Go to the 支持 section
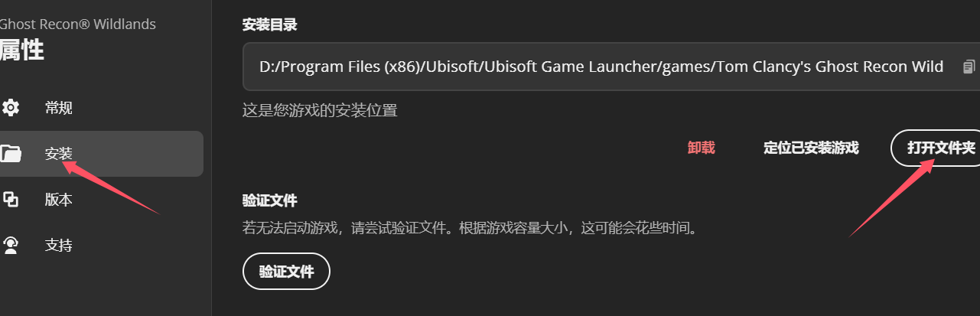Image resolution: width=980 pixels, height=316 pixels. pyautogui.click(x=58, y=246)
